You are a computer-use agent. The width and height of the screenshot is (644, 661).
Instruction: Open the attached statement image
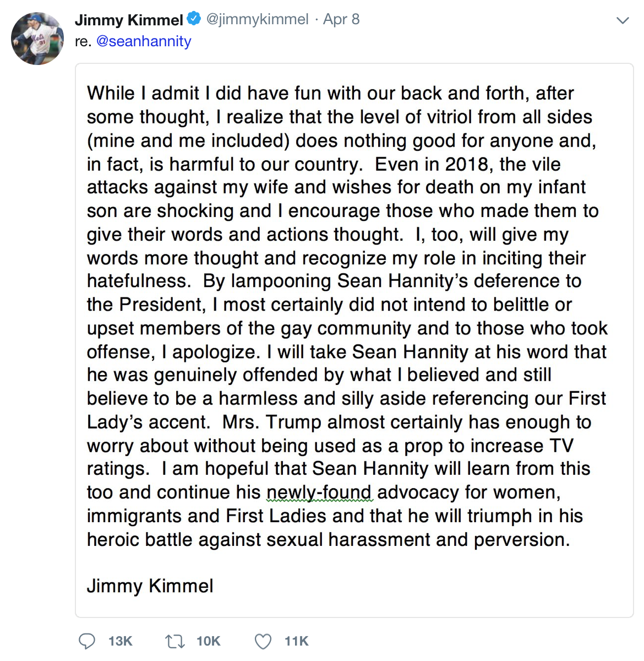pos(354,340)
